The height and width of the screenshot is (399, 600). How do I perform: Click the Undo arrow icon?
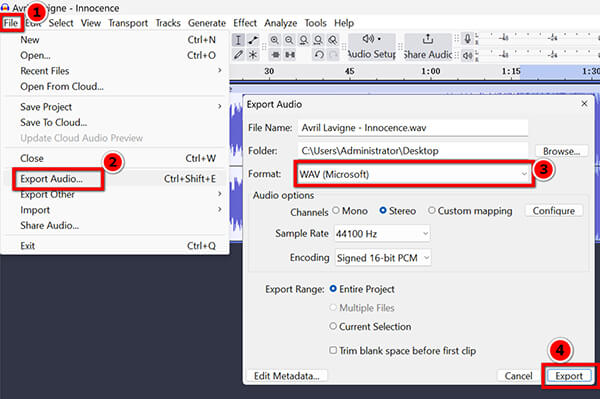[319, 55]
